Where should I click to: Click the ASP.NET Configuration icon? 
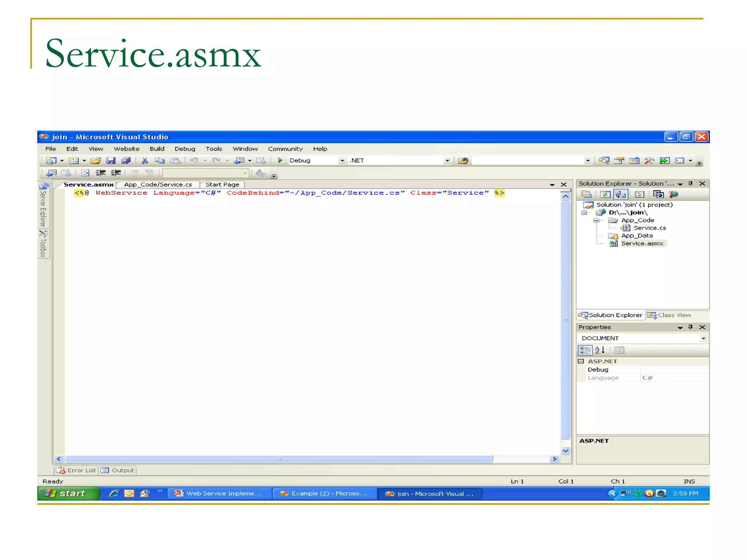click(674, 194)
